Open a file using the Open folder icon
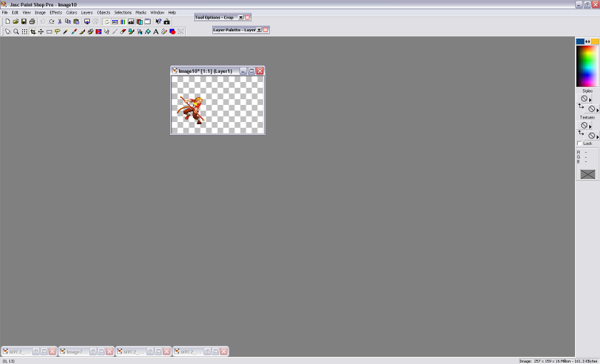The width and height of the screenshot is (600, 364). coord(16,21)
